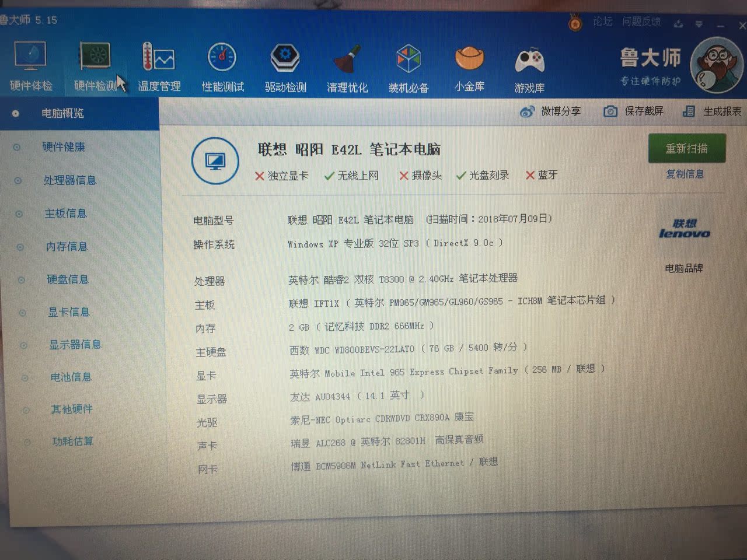Viewport: 747px width, 560px height.
Task: Select 硬件健康 in the sidebar
Action: pos(64,146)
